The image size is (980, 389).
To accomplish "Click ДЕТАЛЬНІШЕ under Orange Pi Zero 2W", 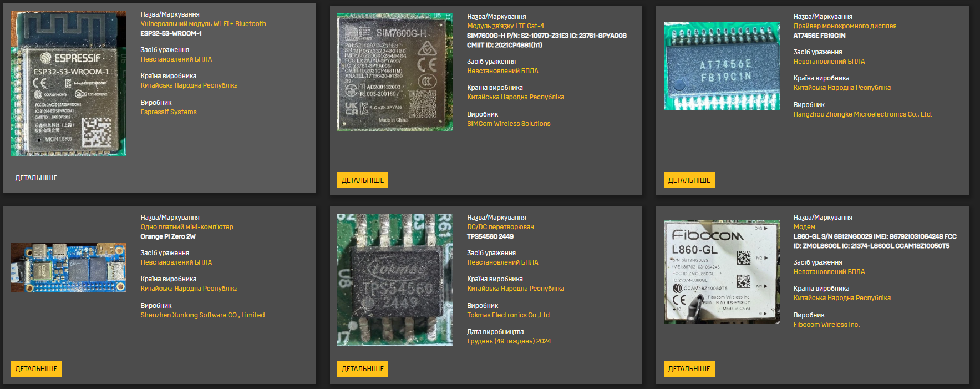I will 36,369.
